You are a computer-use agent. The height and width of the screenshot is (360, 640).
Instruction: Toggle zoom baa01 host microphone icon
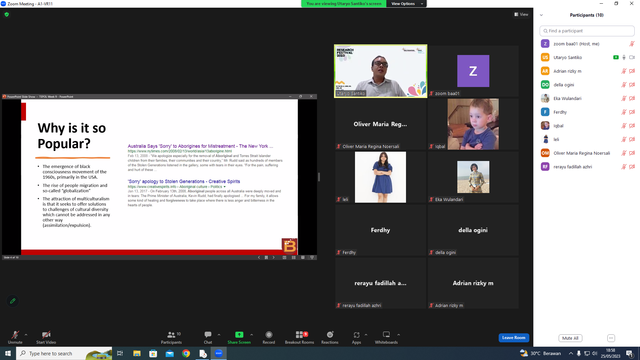(632, 44)
